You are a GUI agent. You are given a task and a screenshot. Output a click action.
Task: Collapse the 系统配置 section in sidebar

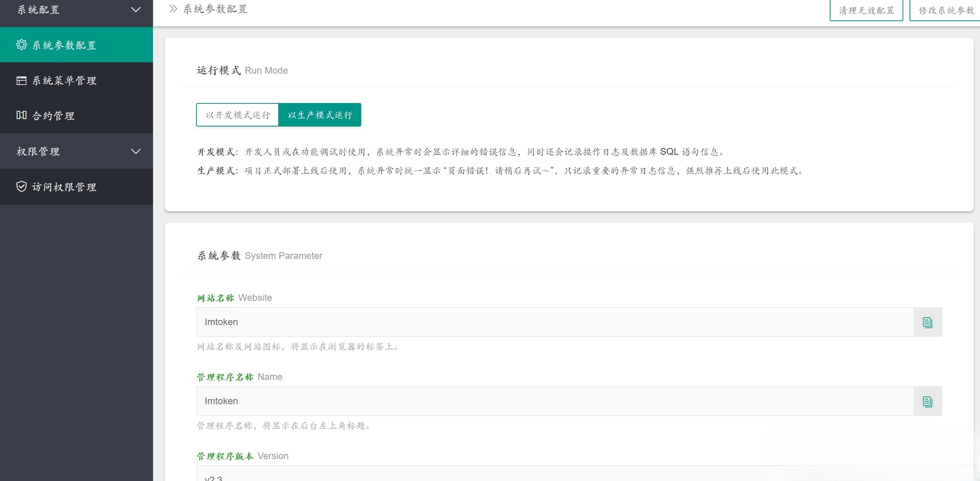(x=135, y=9)
